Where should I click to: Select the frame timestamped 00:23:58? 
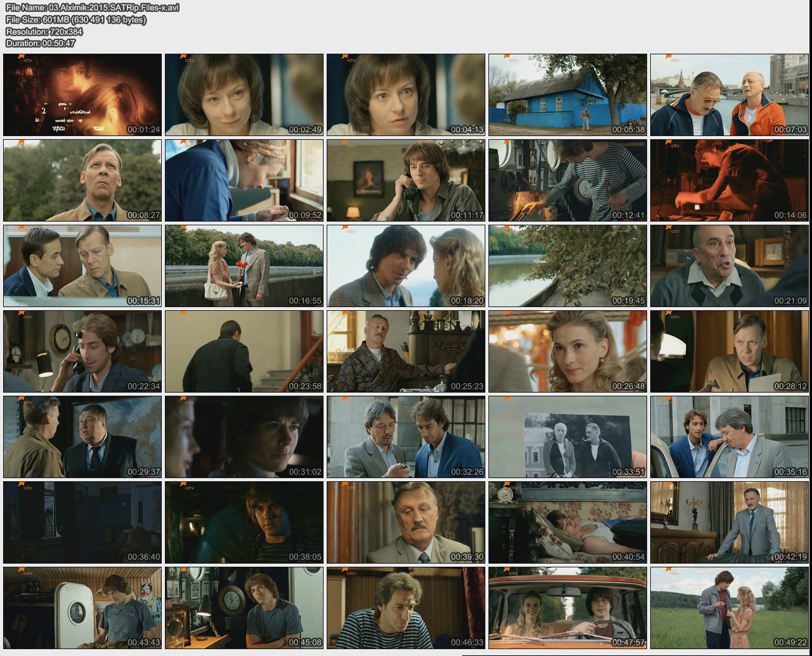click(244, 351)
